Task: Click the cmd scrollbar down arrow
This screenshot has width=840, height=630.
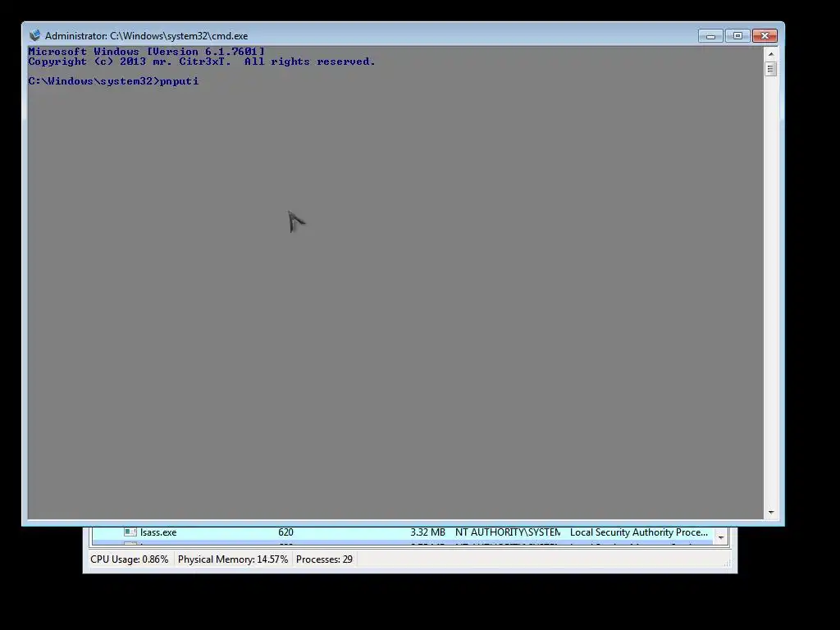Action: tap(771, 513)
